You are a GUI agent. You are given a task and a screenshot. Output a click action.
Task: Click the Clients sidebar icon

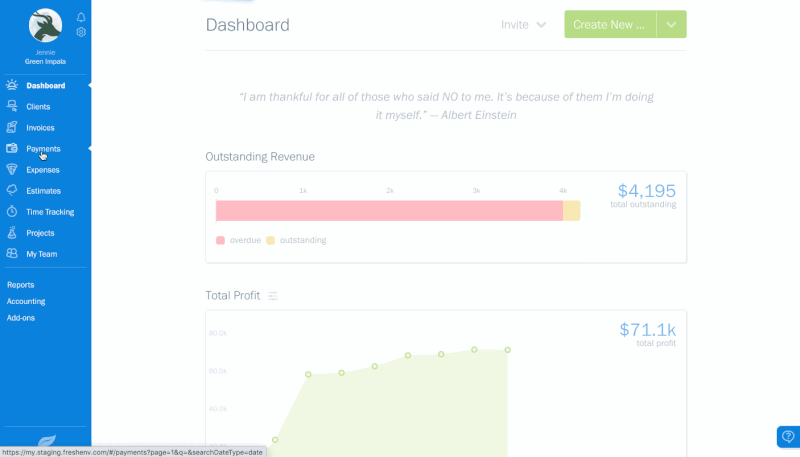pos(12,106)
